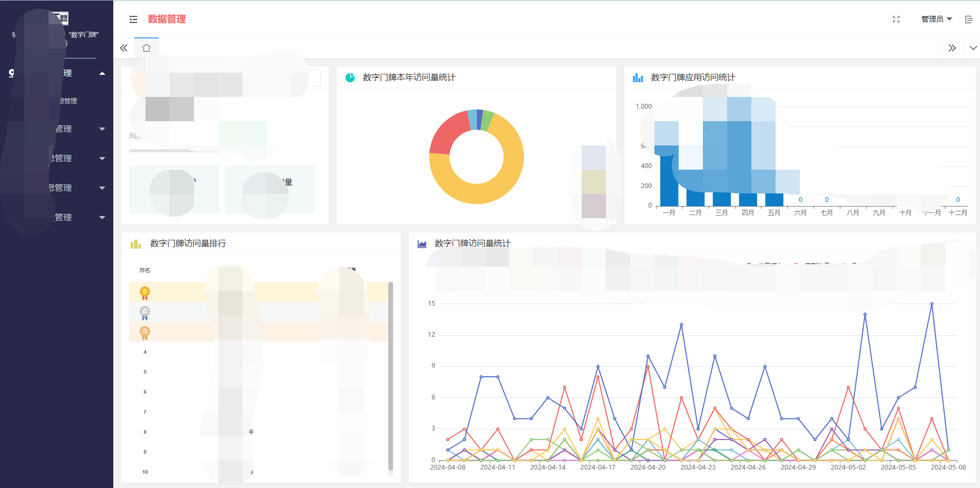Image resolution: width=980 pixels, height=488 pixels.
Task: Click the ranking icon beside 数字门牌访问量排行
Action: pyautogui.click(x=135, y=244)
